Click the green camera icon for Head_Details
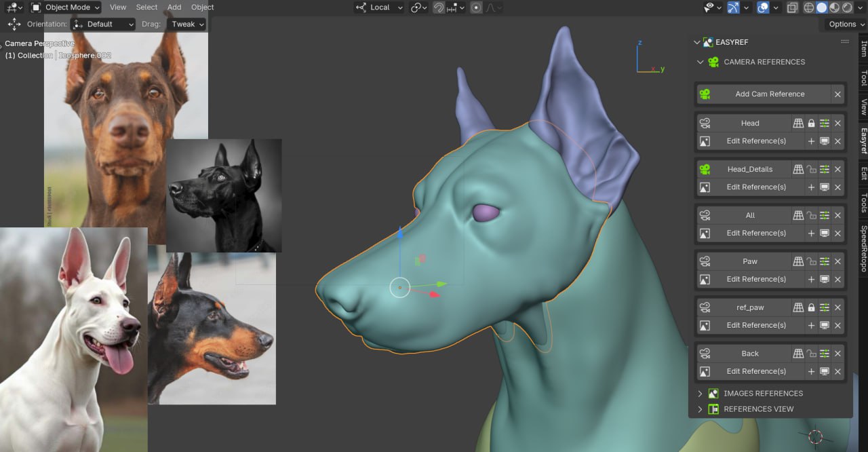This screenshot has height=452, width=868. point(705,170)
